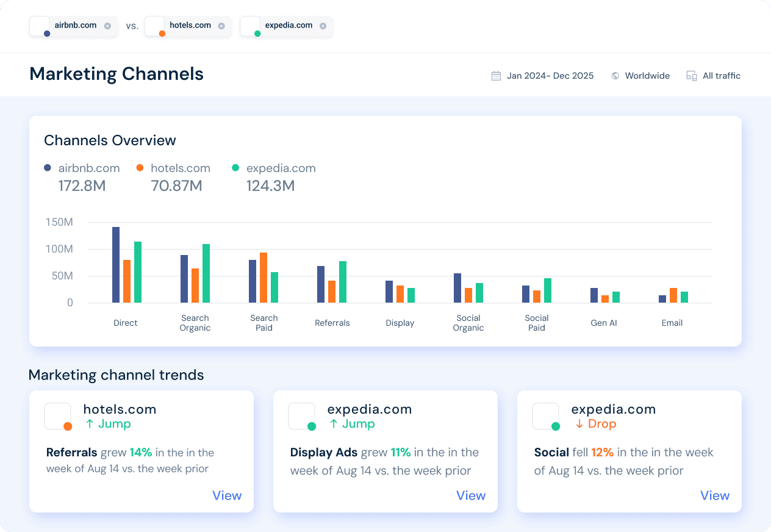This screenshot has width=771, height=532.
Task: Click airbnb blue bar in Direct channel
Action: pyautogui.click(x=116, y=265)
